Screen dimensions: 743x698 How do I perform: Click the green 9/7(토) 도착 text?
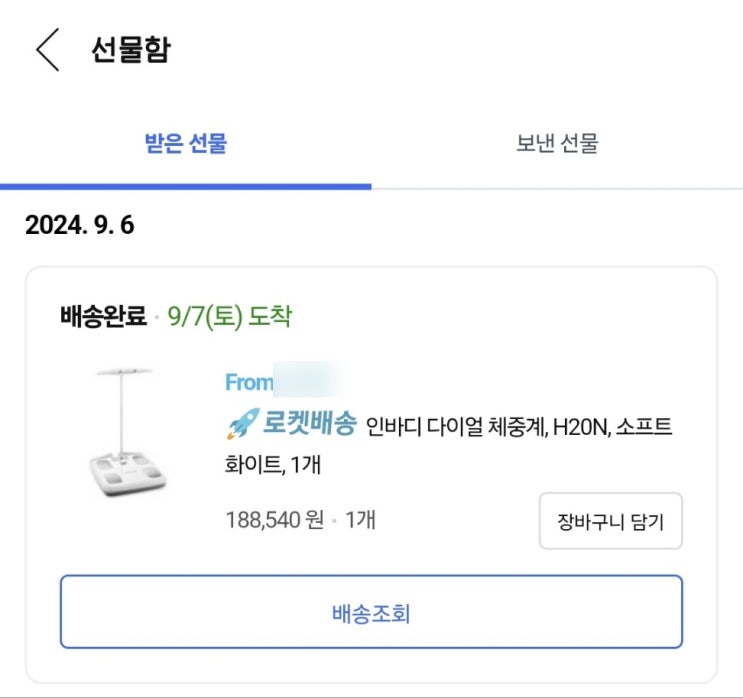[230, 318]
